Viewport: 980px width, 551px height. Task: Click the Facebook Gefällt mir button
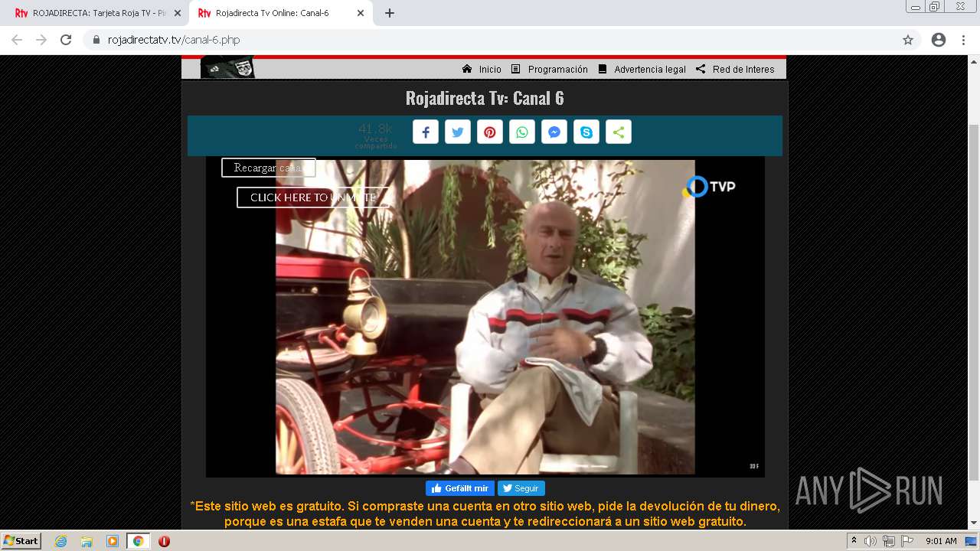[x=460, y=488]
